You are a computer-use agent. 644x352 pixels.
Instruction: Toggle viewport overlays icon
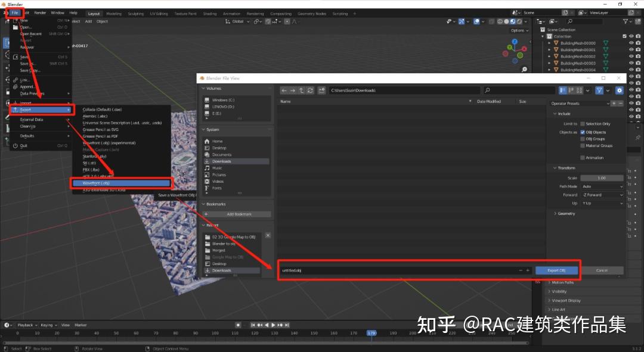[x=476, y=21]
